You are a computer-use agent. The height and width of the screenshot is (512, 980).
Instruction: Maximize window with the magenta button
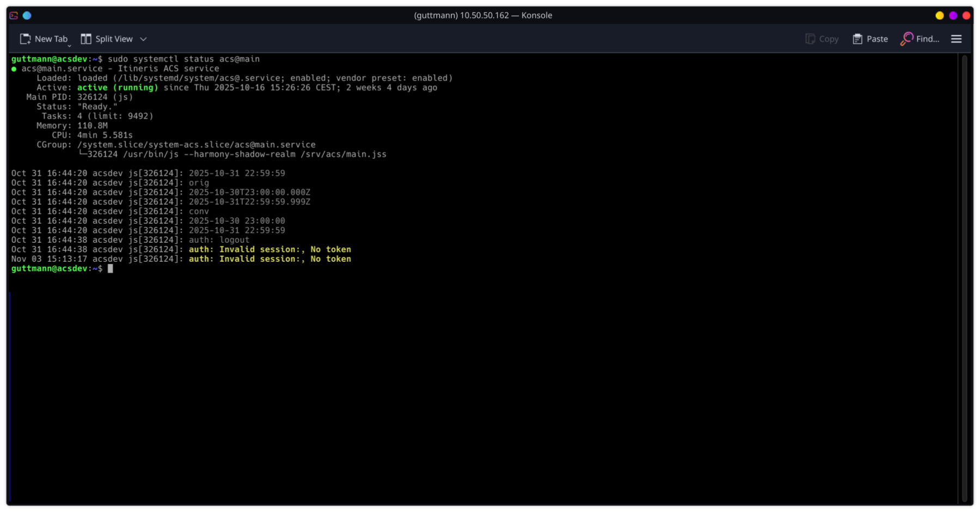point(953,15)
